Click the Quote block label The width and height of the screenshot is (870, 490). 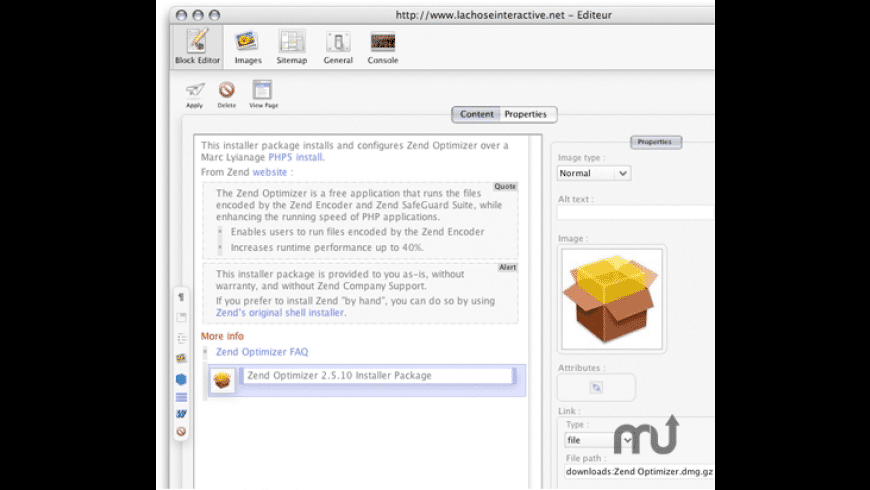(x=505, y=186)
